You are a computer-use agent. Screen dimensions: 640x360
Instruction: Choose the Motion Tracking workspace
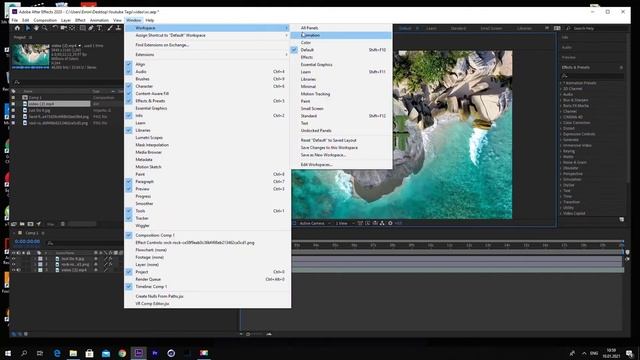coord(341,94)
